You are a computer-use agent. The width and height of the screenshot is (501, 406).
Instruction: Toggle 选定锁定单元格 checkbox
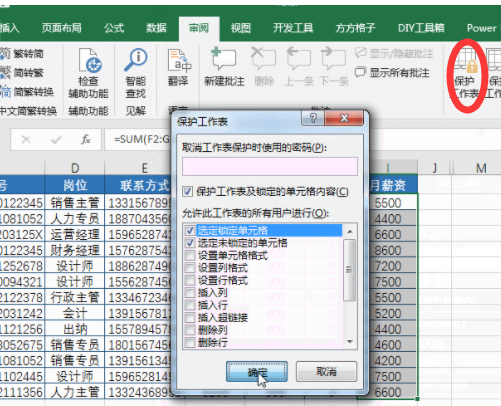point(190,230)
